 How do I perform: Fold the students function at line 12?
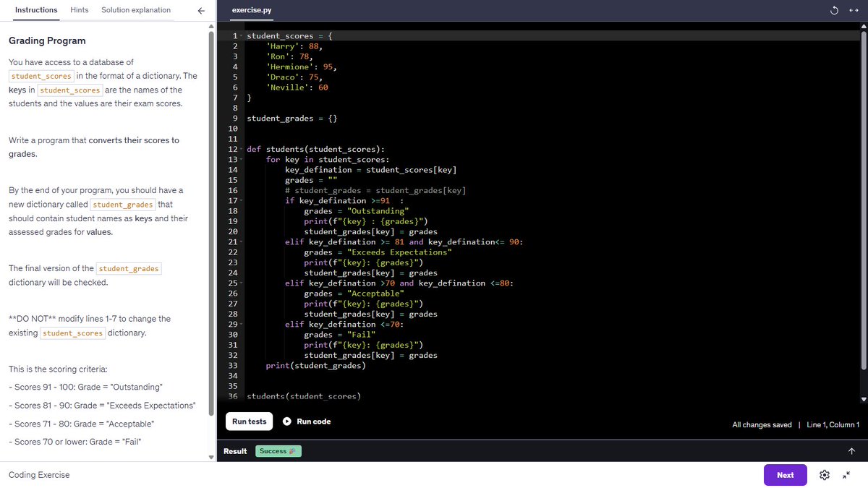(x=241, y=150)
